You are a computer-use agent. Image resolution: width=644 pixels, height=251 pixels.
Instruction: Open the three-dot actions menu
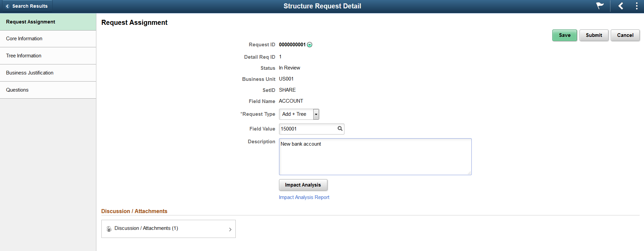[637, 6]
